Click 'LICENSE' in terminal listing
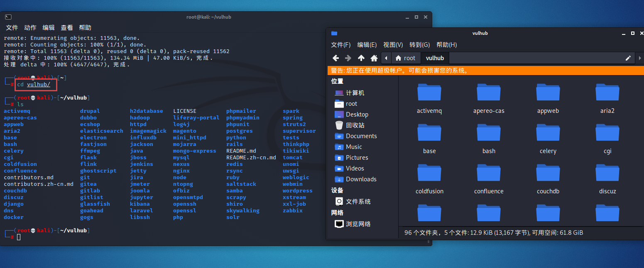 185,111
